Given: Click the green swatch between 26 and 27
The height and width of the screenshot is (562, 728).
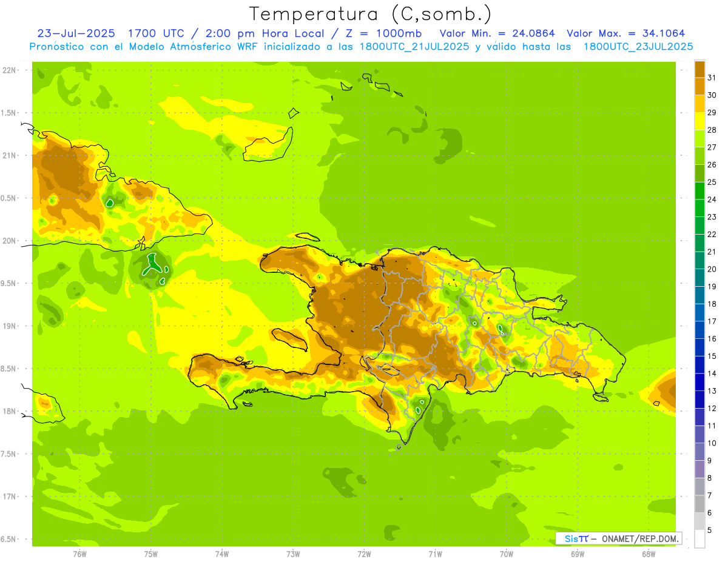Looking at the screenshot, I should (699, 156).
